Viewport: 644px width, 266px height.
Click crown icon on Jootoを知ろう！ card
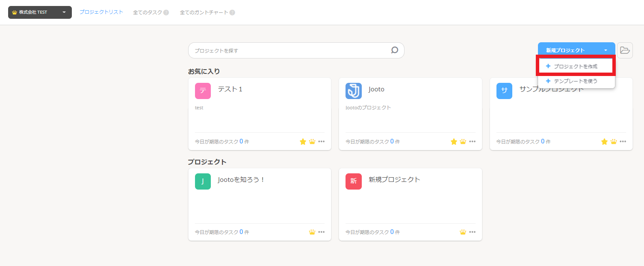tap(312, 232)
